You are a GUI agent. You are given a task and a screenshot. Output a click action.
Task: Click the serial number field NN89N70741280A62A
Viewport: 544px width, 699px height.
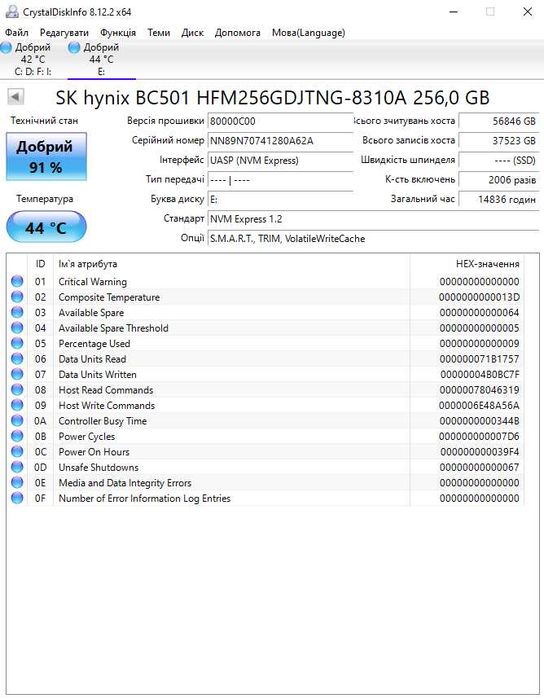pos(280,140)
